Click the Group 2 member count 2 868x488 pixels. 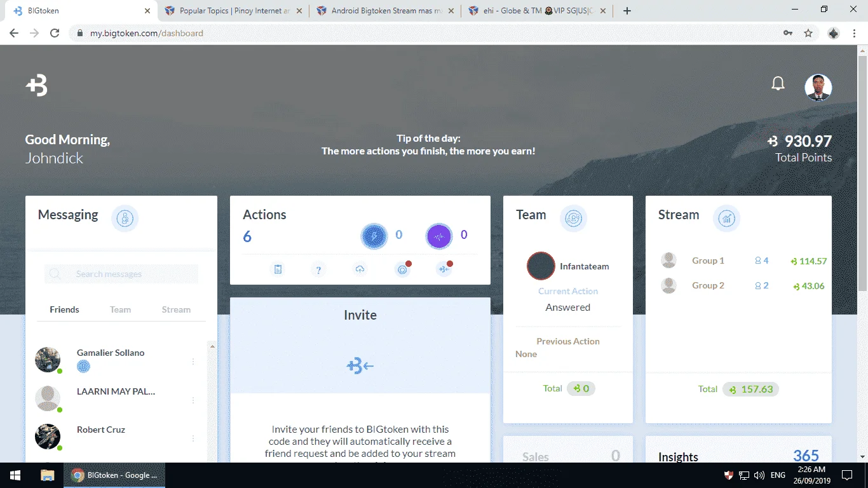[761, 285]
